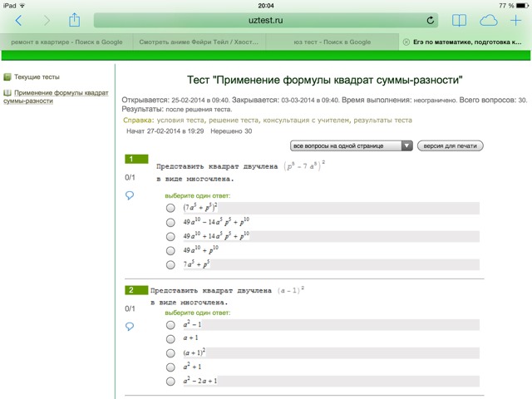Open the bookmarks book icon
This screenshot has width=532, height=399.
pos(459,20)
